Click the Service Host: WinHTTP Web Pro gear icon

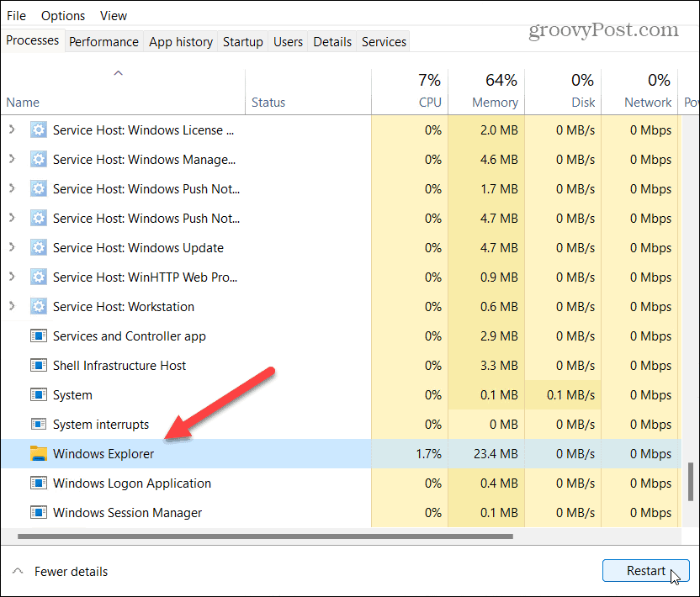[39, 277]
